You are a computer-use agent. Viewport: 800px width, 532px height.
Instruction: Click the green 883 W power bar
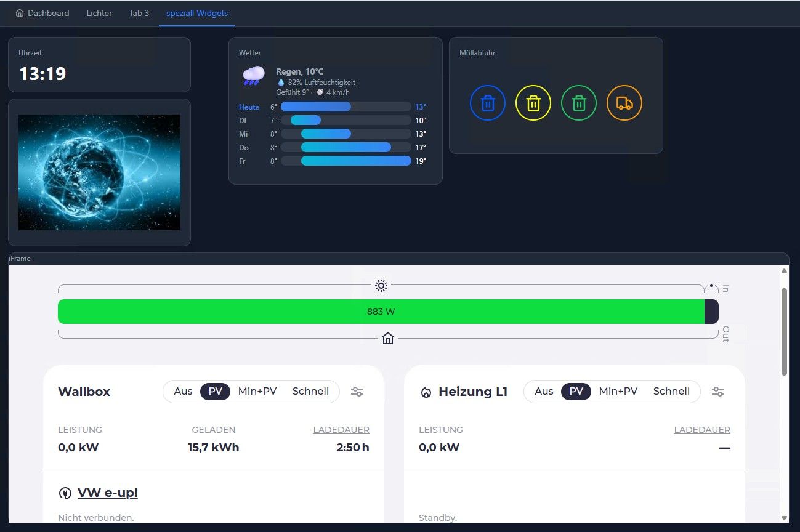(x=381, y=312)
